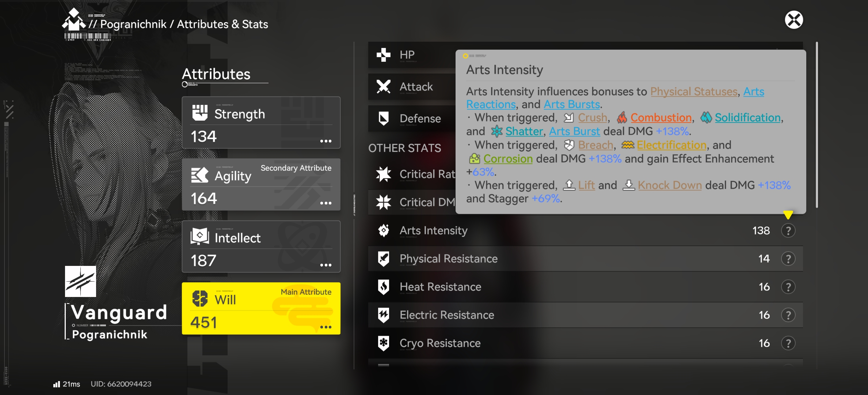Close the Attributes & Stats screen
The height and width of the screenshot is (395, 868).
[x=793, y=20]
